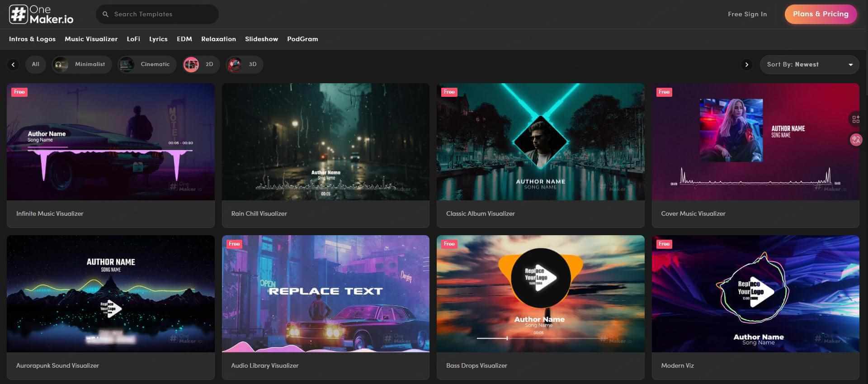Open Plans & Pricing
868x384 pixels.
[821, 14]
